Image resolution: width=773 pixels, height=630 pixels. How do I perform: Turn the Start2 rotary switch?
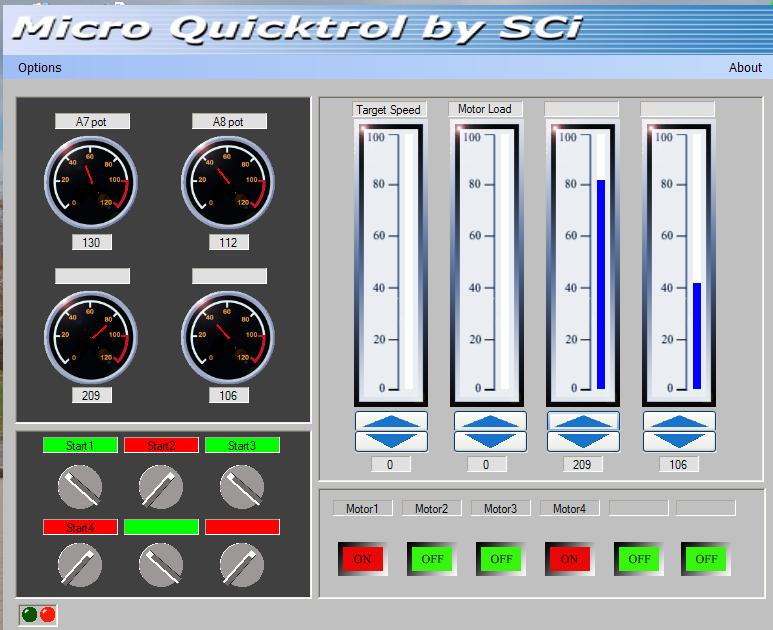(161, 487)
